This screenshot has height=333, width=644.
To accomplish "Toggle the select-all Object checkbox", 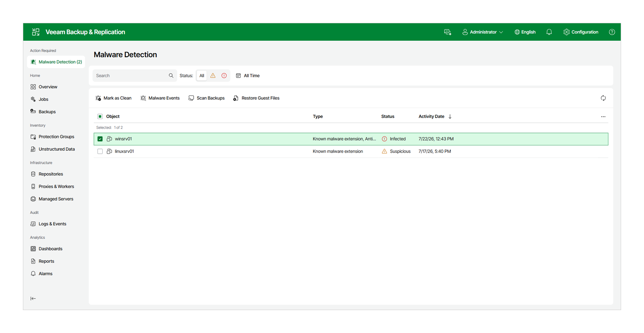I will [x=100, y=116].
